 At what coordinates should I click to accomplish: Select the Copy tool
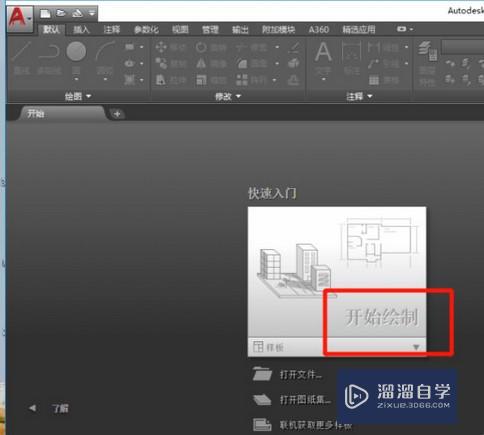click(170, 63)
